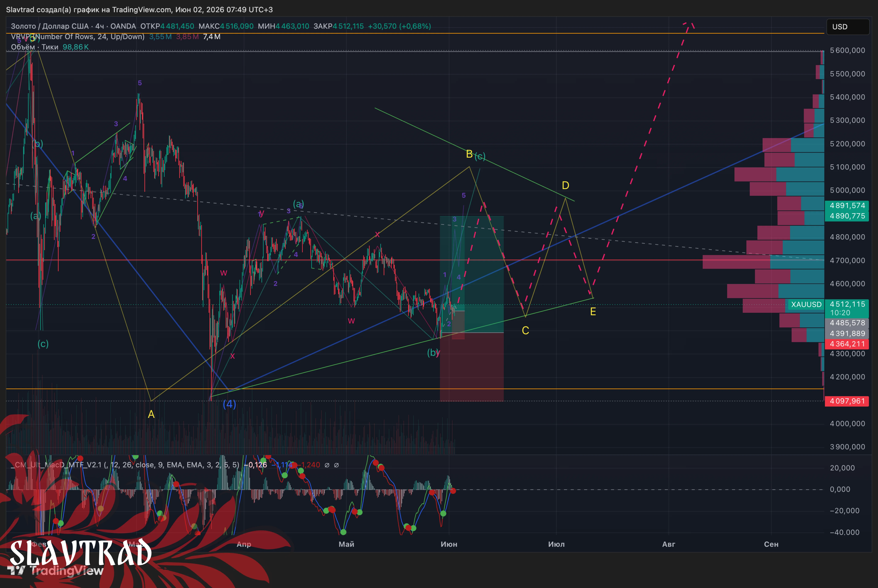878x588 pixels.
Task: Click the MACD value '−0,126'
Action: pyautogui.click(x=255, y=465)
